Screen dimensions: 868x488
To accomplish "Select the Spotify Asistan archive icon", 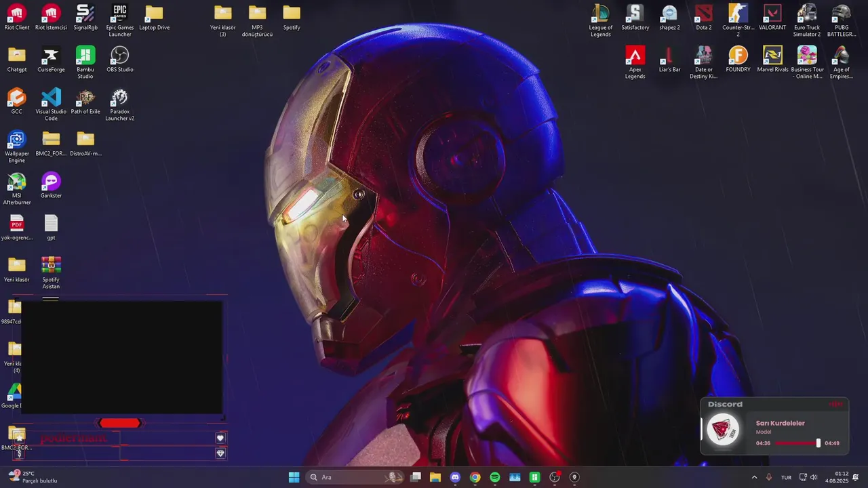I will 51,272.
